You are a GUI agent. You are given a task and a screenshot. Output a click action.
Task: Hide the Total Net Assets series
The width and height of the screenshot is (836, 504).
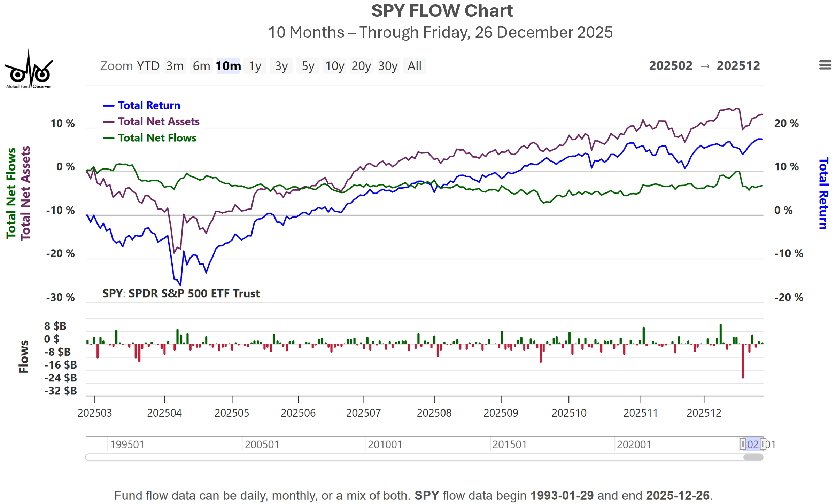coord(158,121)
